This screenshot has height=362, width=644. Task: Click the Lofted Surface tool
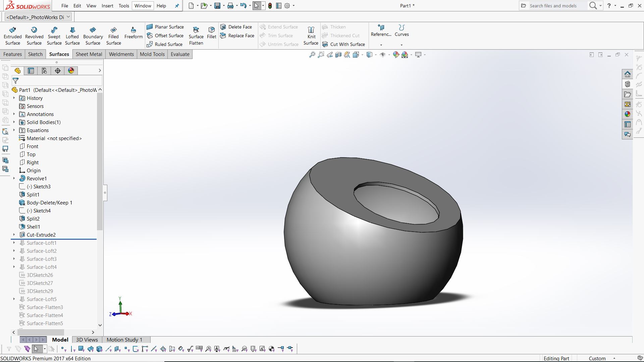coord(72,36)
